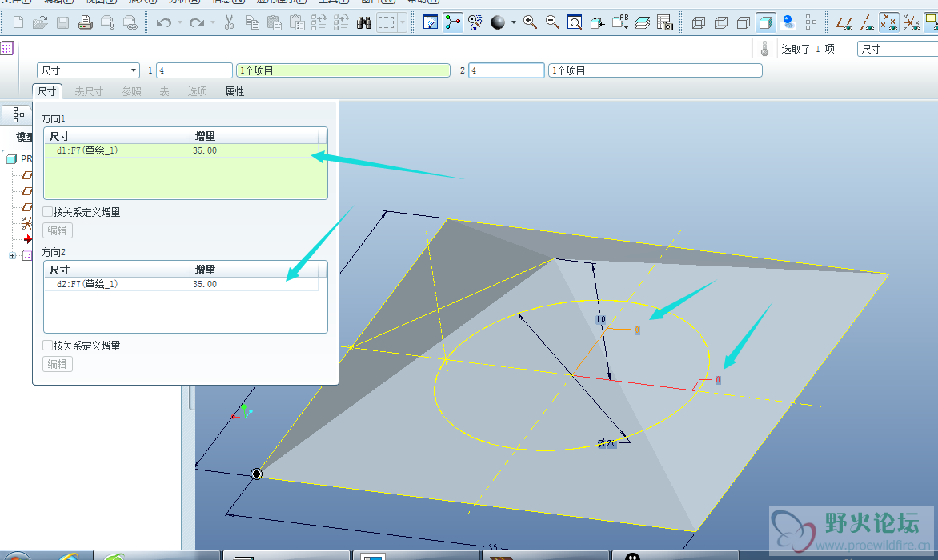The height and width of the screenshot is (560, 938).
Task: Click the Zoom In magnifier icon
Action: (x=530, y=22)
